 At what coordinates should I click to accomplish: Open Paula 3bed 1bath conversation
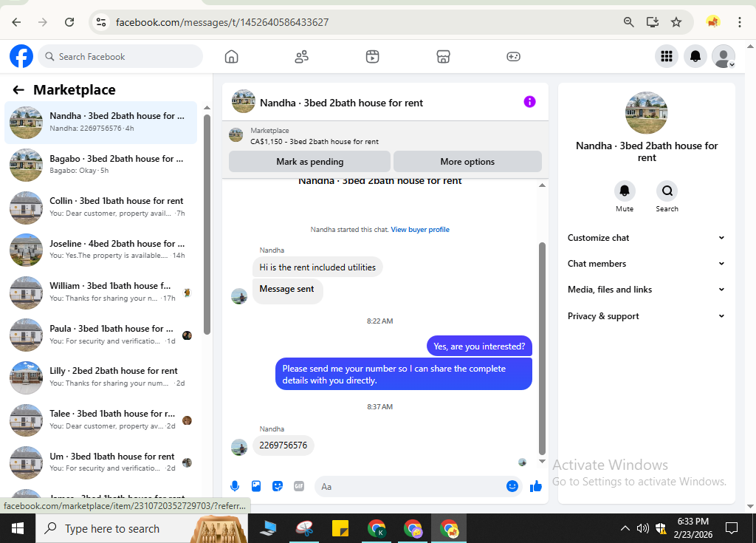(x=100, y=335)
